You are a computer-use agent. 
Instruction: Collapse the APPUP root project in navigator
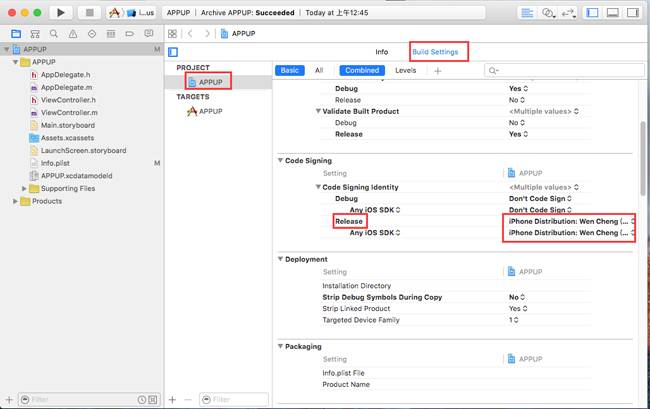point(7,49)
